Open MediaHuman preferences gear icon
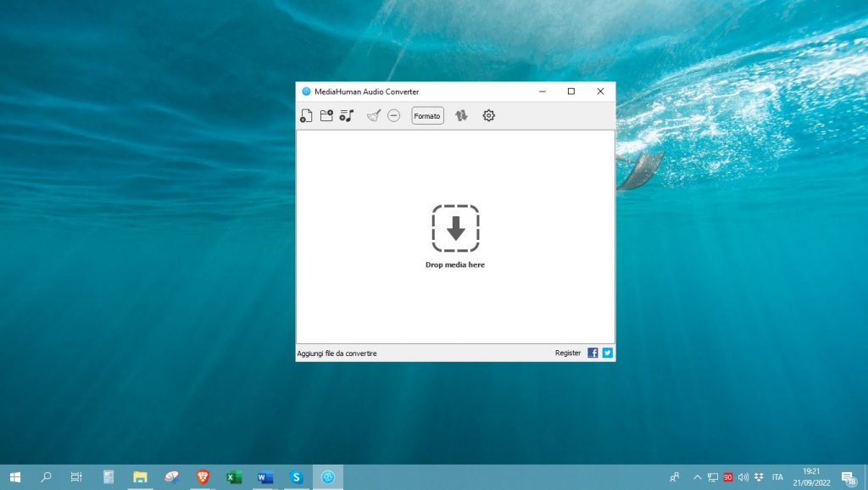Viewport: 868px width, 490px height. click(488, 115)
